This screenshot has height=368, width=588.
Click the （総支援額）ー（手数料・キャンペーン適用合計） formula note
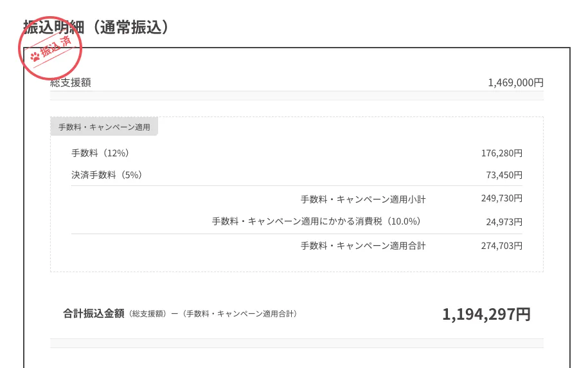(213, 314)
